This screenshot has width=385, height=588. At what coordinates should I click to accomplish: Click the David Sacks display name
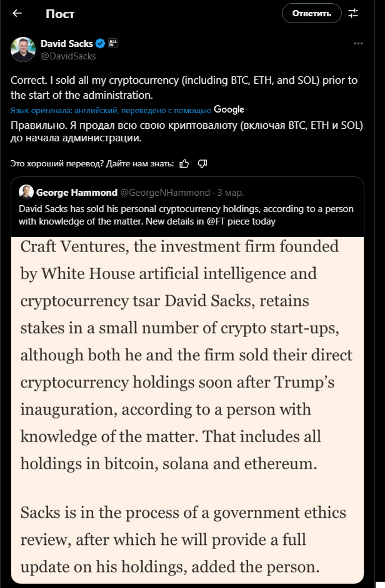[66, 44]
